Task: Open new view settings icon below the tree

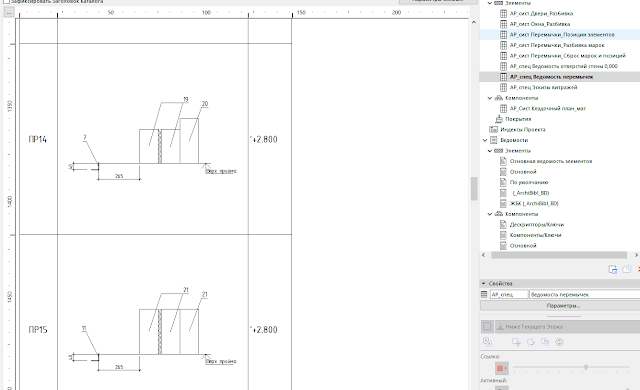Action: tap(612, 269)
